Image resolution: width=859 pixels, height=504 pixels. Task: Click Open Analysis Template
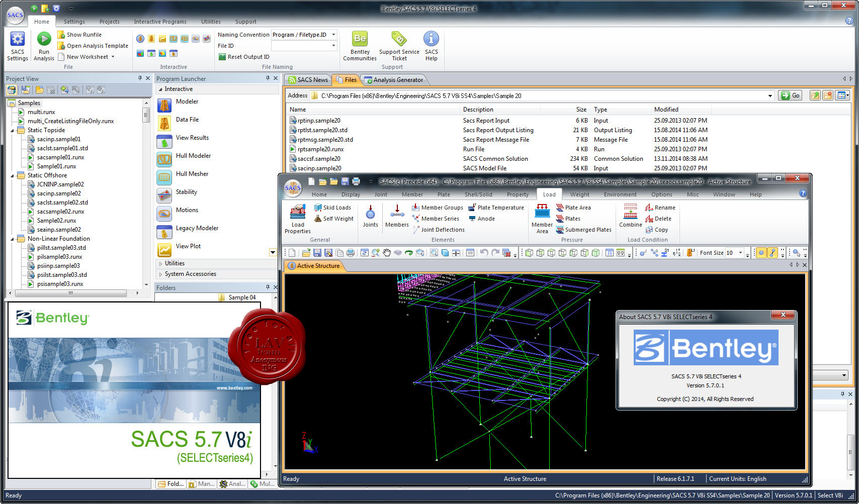(93, 46)
